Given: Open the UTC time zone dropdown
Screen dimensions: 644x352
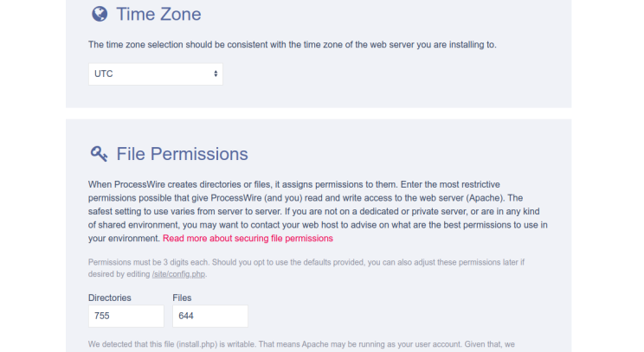Looking at the screenshot, I should point(155,74).
